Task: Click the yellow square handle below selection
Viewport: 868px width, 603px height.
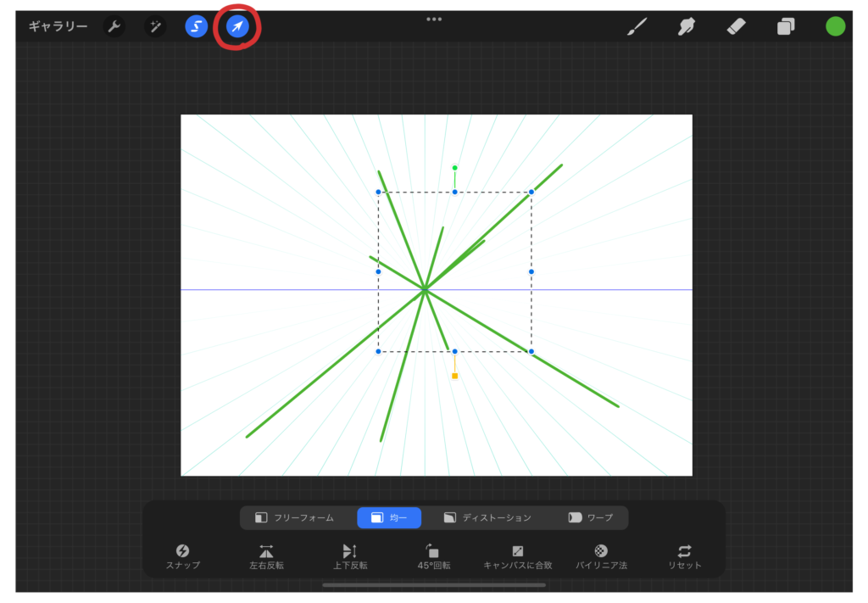Action: (455, 376)
